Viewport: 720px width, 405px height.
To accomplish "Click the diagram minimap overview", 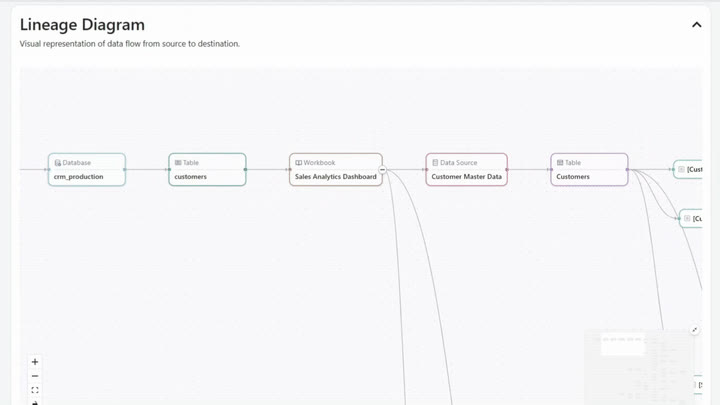I will tap(639, 366).
